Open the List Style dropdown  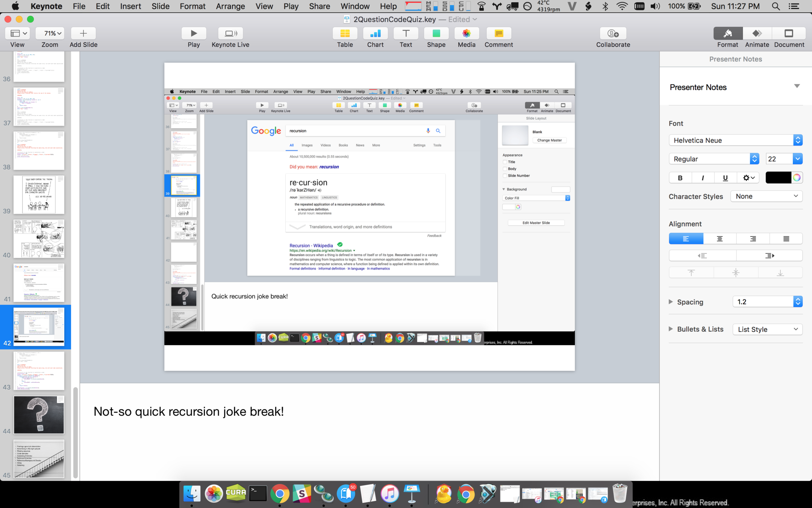[767, 329]
